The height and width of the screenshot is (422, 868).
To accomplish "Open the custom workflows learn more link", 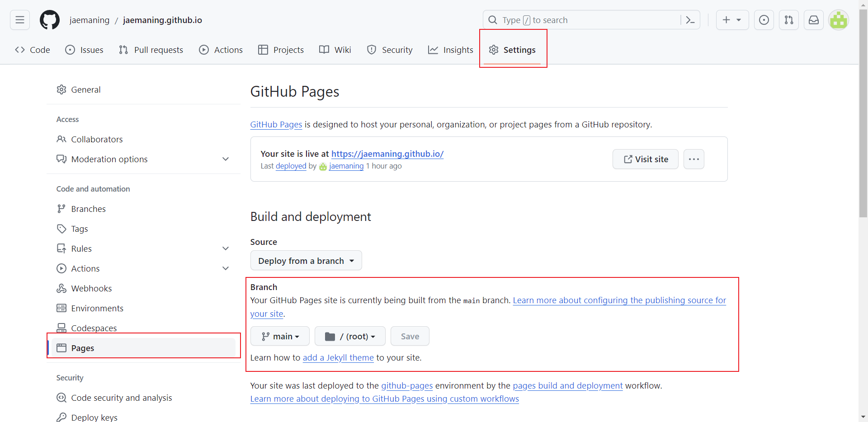I will click(385, 399).
